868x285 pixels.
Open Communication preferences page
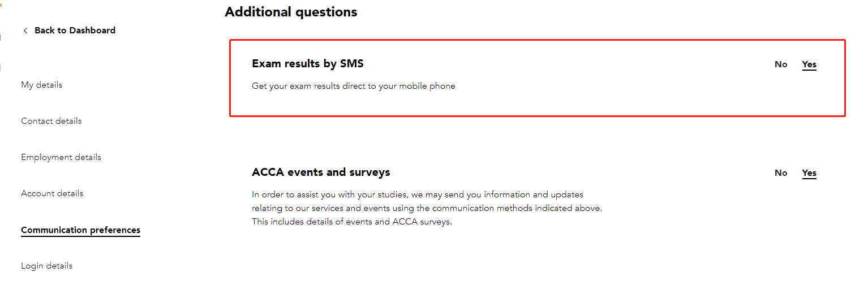(x=81, y=230)
